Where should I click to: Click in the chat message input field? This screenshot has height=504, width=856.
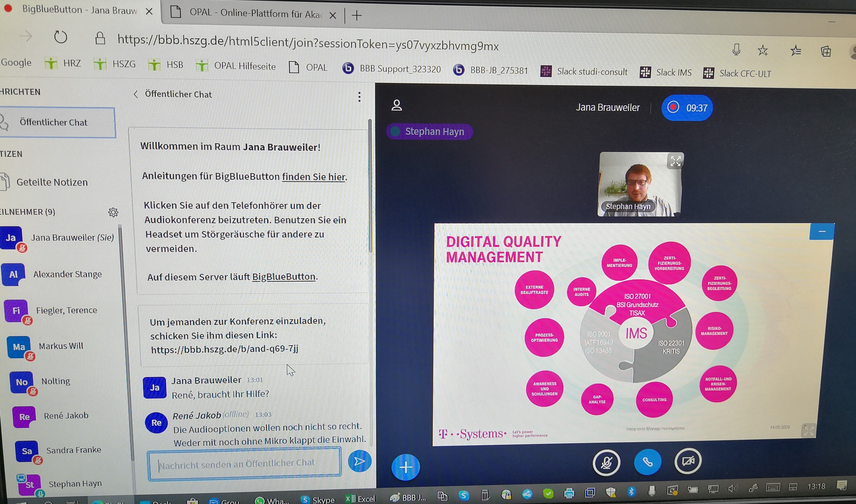[244, 463]
